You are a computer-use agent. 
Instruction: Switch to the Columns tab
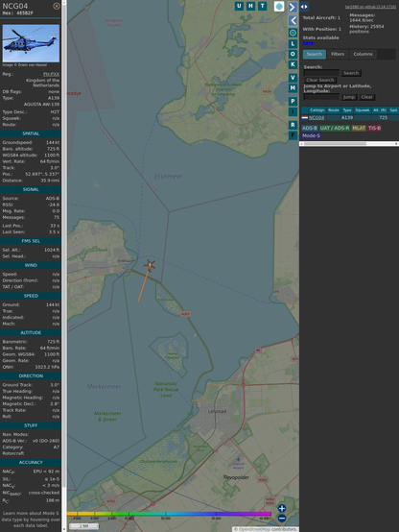363,54
